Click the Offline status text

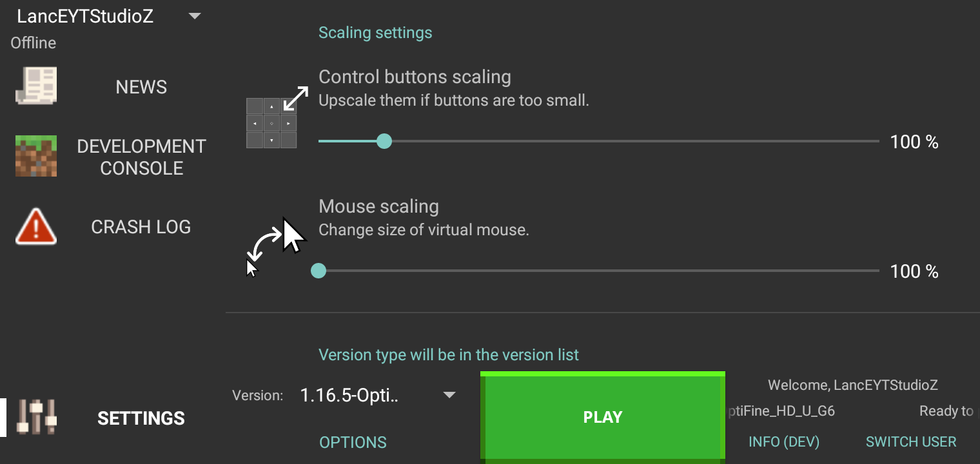click(x=33, y=43)
